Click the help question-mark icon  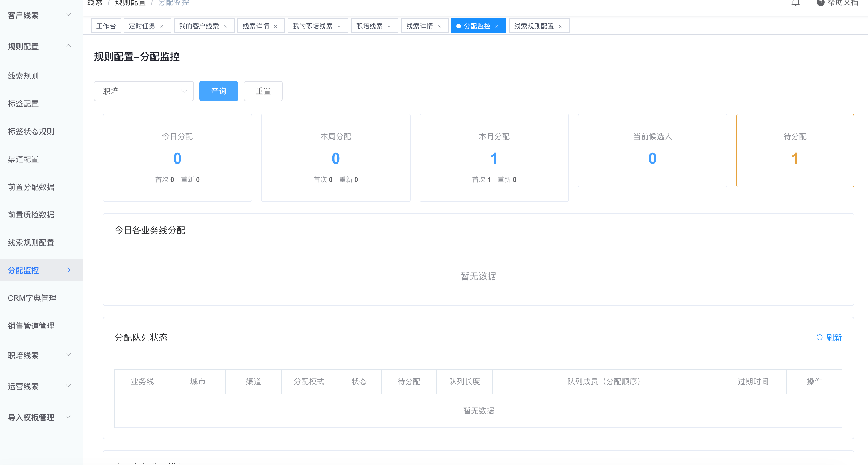coord(821,3)
